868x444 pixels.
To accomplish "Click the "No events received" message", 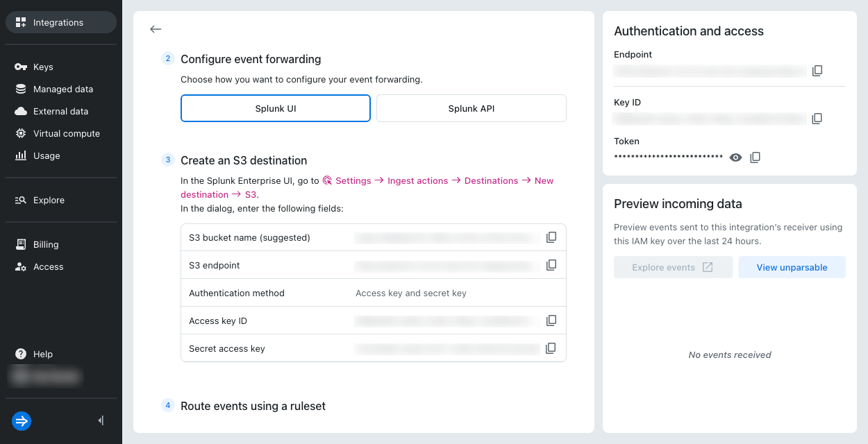I will point(730,355).
